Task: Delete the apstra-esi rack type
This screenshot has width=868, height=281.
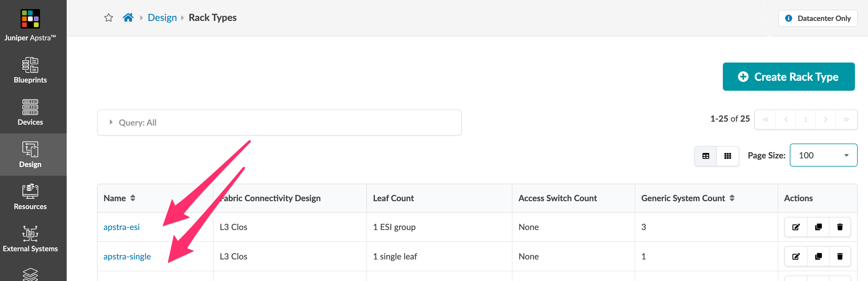Action: click(840, 227)
